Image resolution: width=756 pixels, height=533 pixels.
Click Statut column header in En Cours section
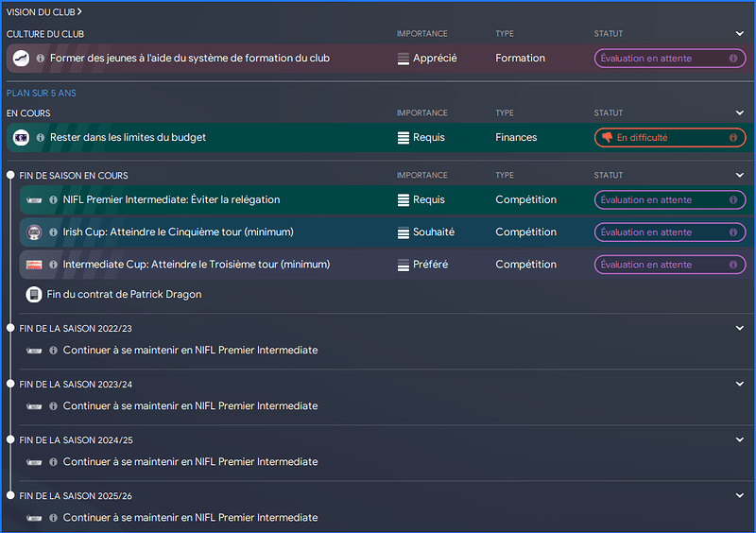[608, 112]
